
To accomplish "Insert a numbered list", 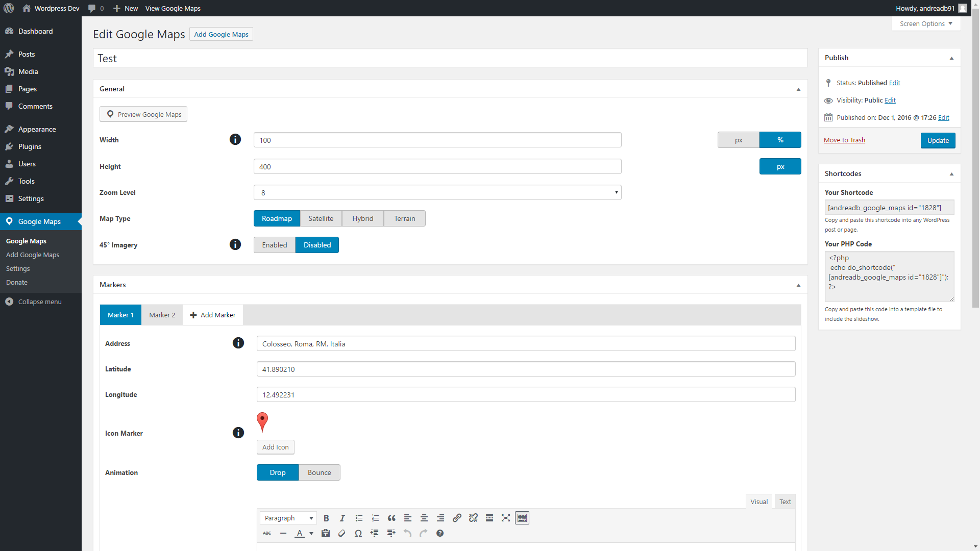I will (375, 518).
